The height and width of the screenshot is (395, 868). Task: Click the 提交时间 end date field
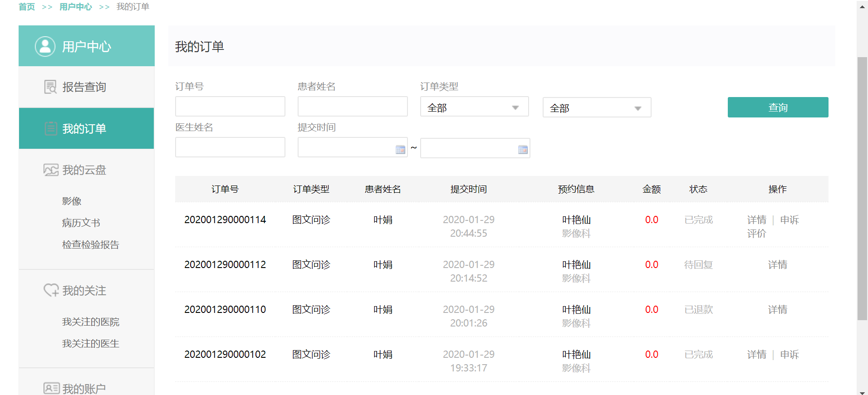[x=475, y=148]
